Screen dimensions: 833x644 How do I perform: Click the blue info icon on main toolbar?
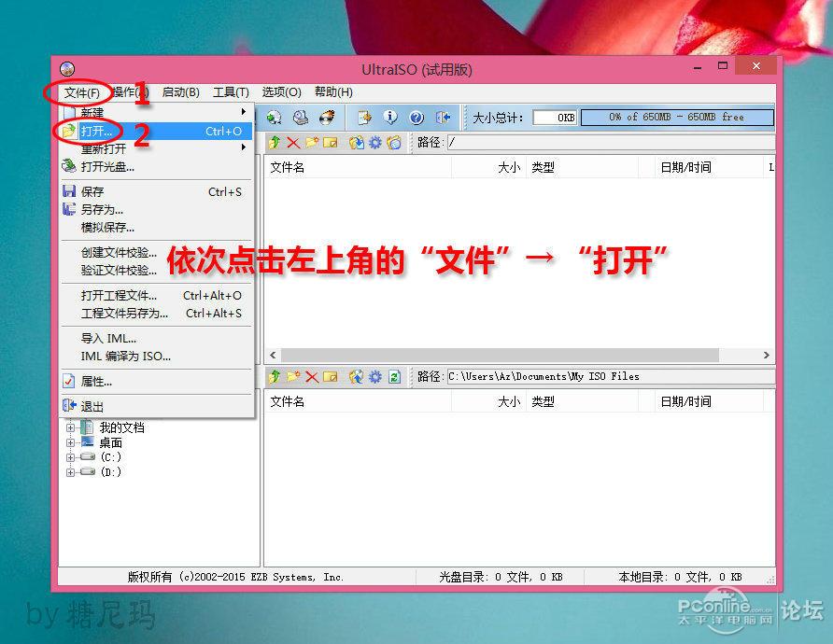390,118
